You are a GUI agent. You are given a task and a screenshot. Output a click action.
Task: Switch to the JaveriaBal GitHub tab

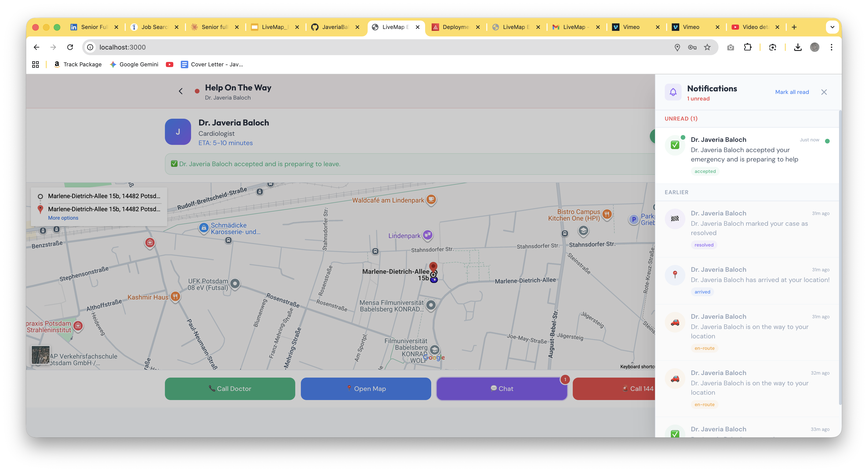pos(334,27)
